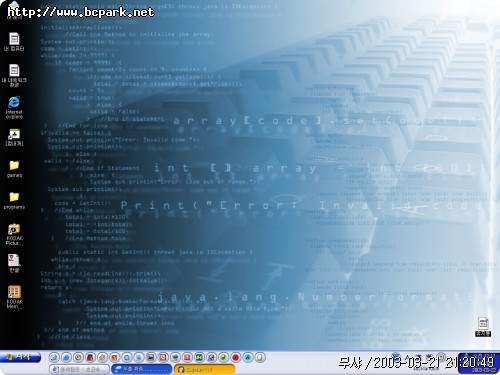Open the recycle bin icon on desktop
Image resolution: width=500 pixels, height=375 pixels.
tap(483, 327)
